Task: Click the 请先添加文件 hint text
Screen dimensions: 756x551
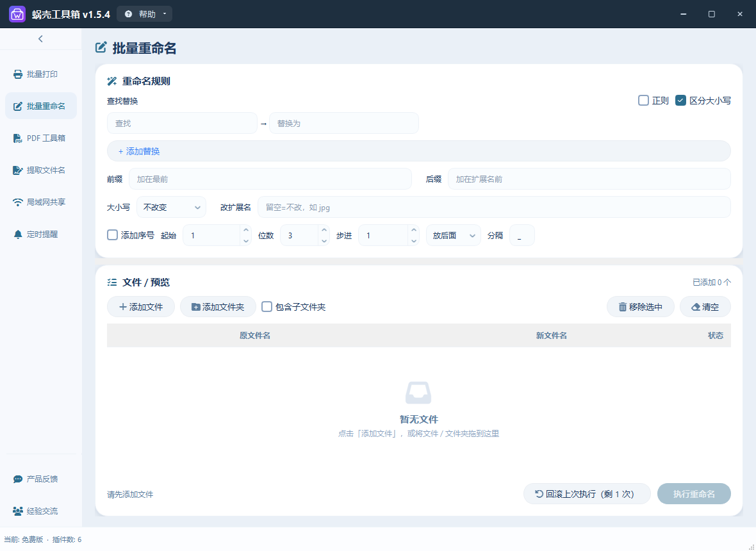Action: pos(130,494)
